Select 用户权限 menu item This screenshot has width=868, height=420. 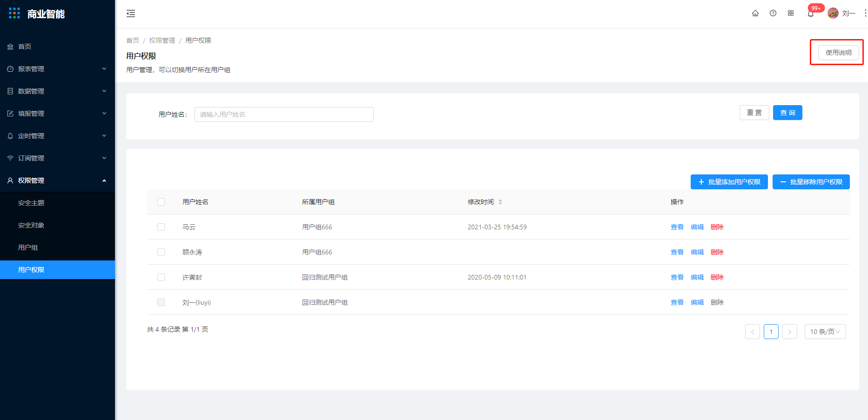tap(57, 270)
